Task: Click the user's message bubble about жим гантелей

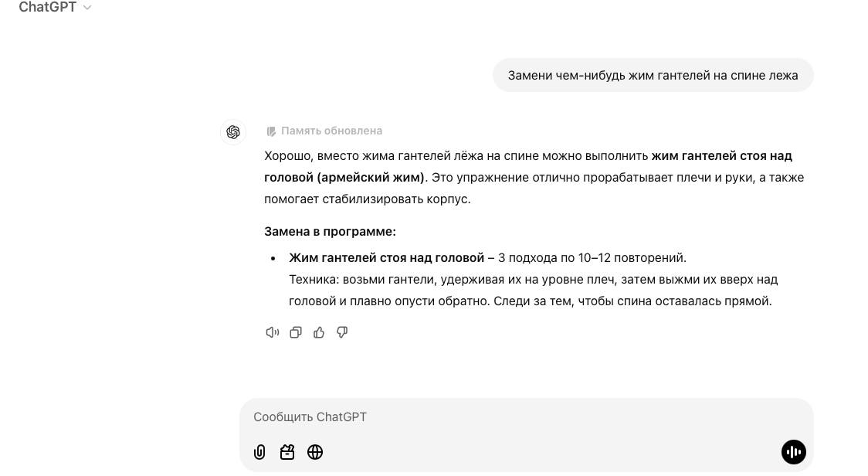Action: [x=653, y=75]
